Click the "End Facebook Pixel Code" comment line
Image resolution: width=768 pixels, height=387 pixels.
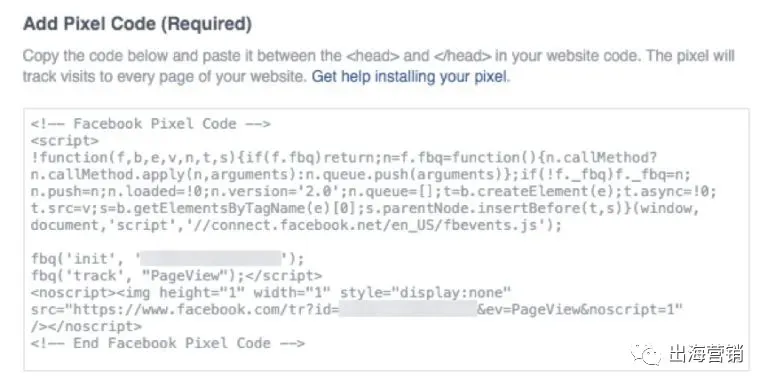click(x=168, y=343)
